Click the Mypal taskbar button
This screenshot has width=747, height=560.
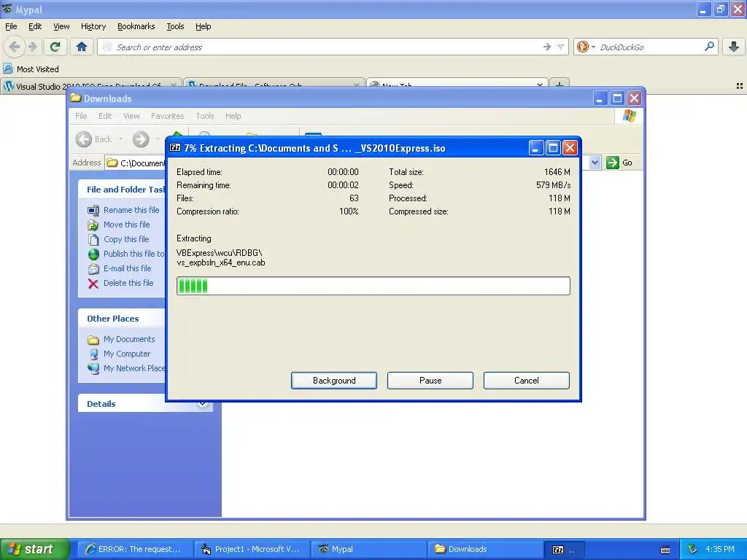pos(368,550)
